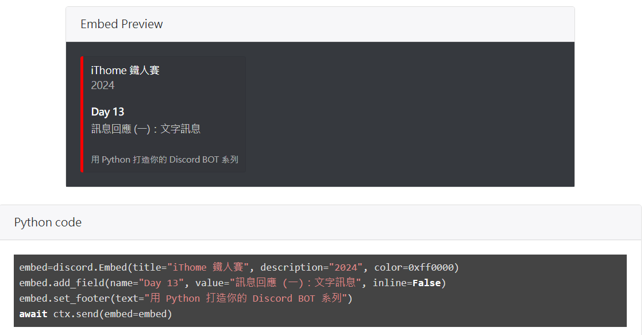644x335 pixels.
Task: Click the embed footer text in preview
Action: click(165, 160)
